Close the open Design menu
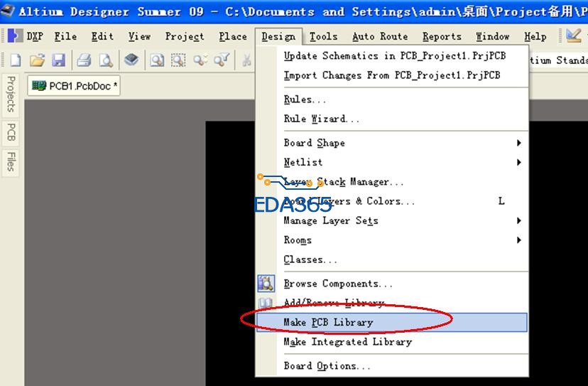Screen dimensions: 588x386 tap(278, 36)
